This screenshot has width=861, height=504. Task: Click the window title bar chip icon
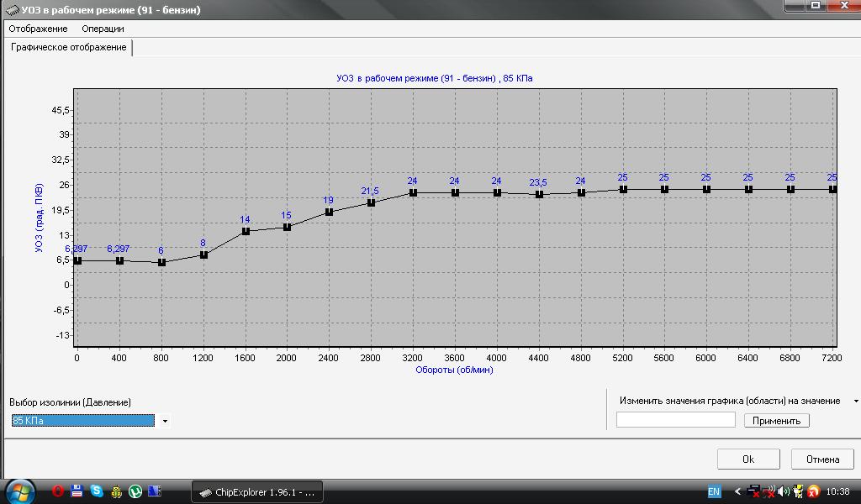[x=12, y=10]
